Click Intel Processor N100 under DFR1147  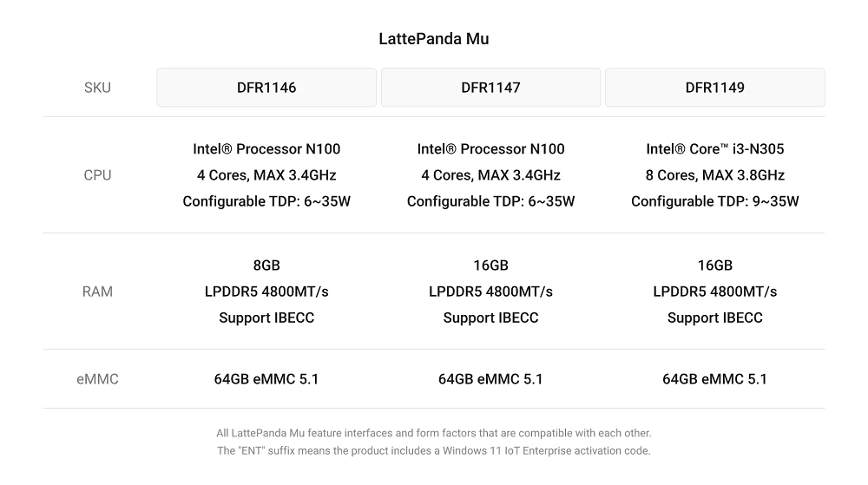(490, 149)
